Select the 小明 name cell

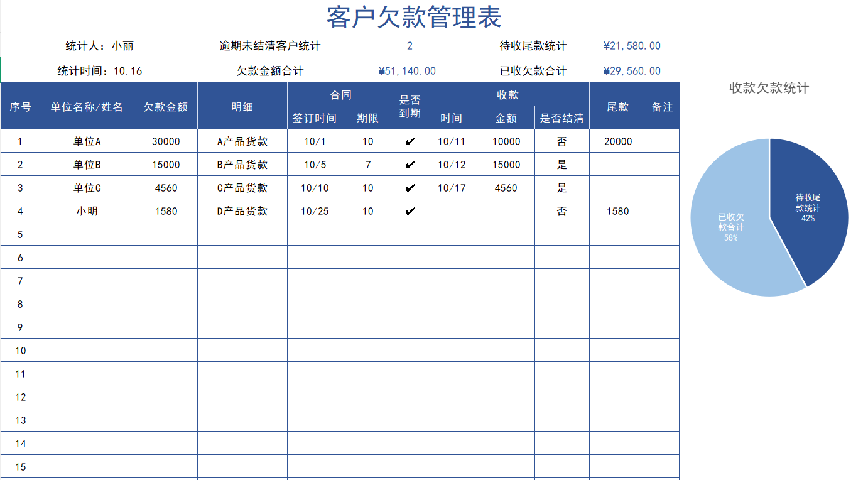(87, 211)
